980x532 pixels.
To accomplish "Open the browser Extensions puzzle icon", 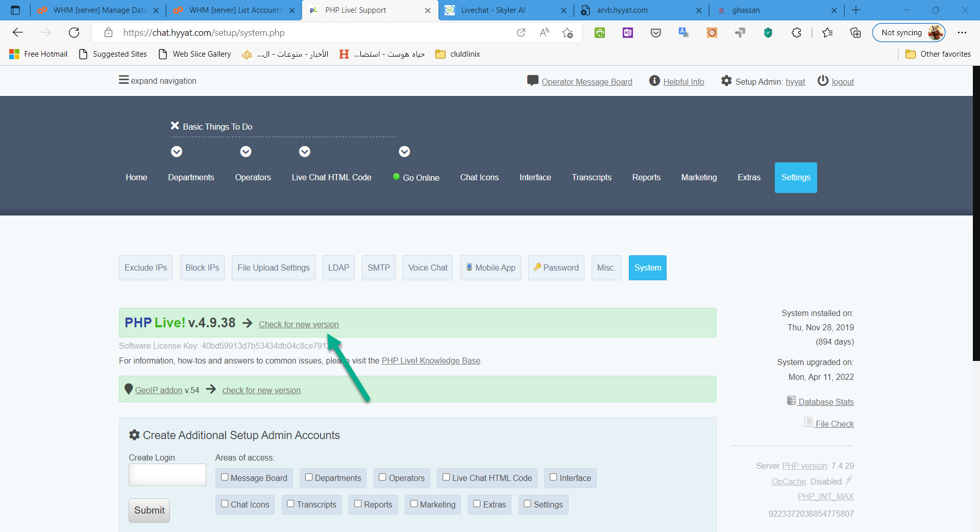I will click(x=796, y=33).
